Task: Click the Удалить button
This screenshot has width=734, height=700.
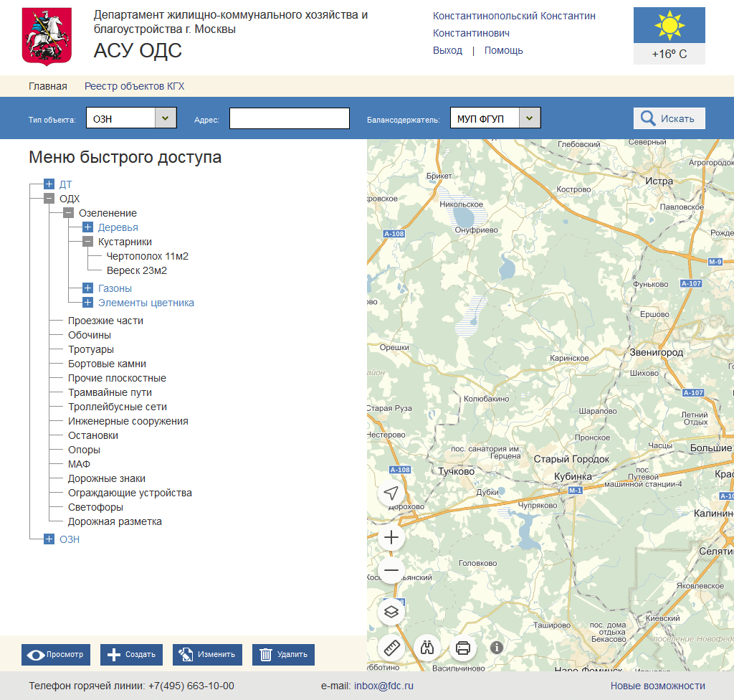Action: coord(283,654)
